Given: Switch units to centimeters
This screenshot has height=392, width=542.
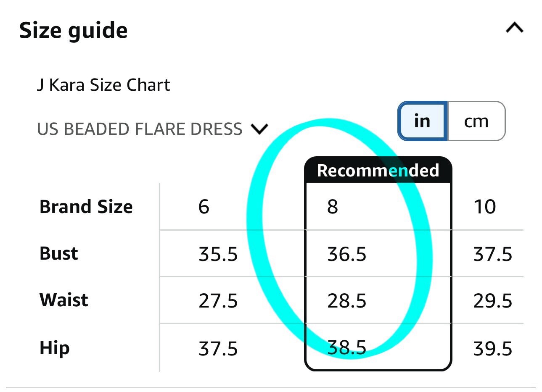Looking at the screenshot, I should (476, 121).
